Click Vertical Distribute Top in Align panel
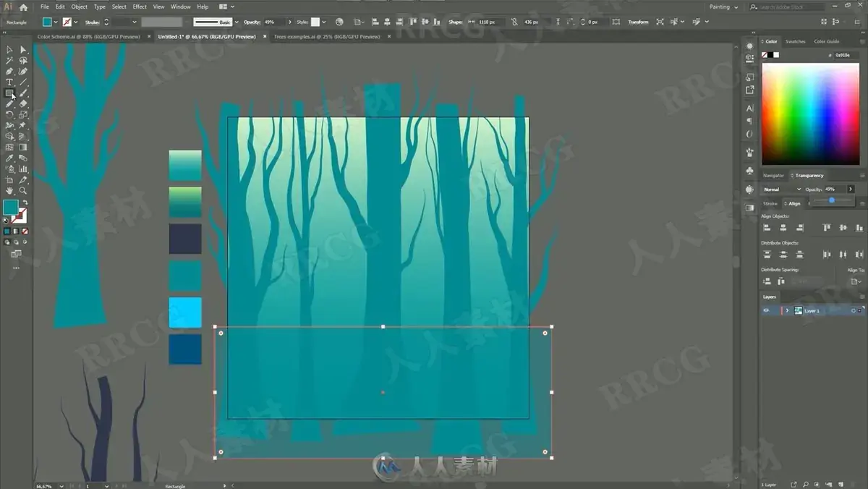Image resolution: width=868 pixels, height=489 pixels. (767, 254)
